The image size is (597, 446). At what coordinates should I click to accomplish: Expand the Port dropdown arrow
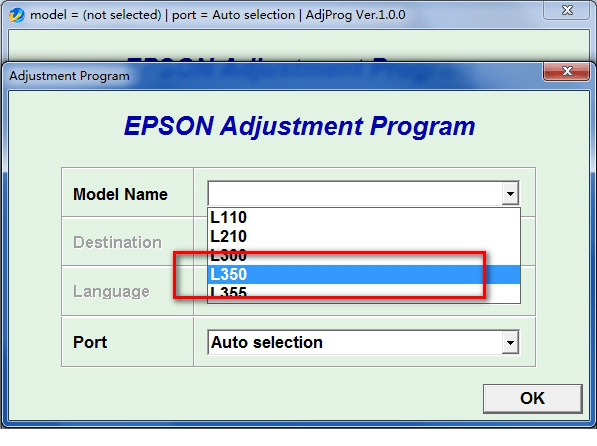click(x=510, y=342)
